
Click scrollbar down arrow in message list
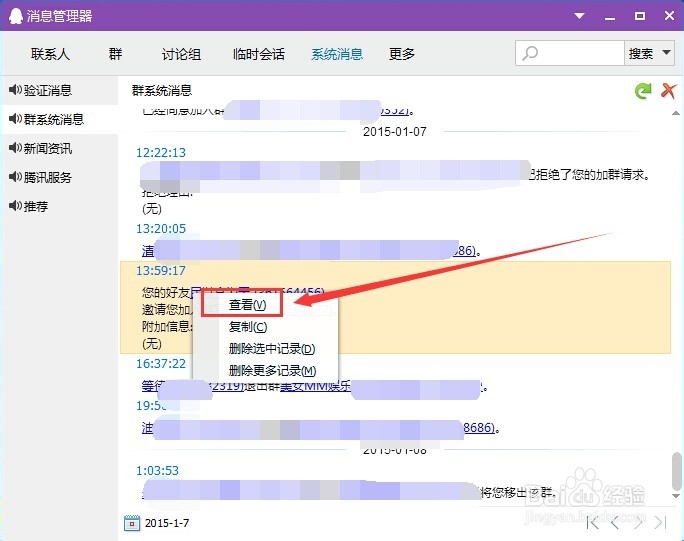click(676, 496)
